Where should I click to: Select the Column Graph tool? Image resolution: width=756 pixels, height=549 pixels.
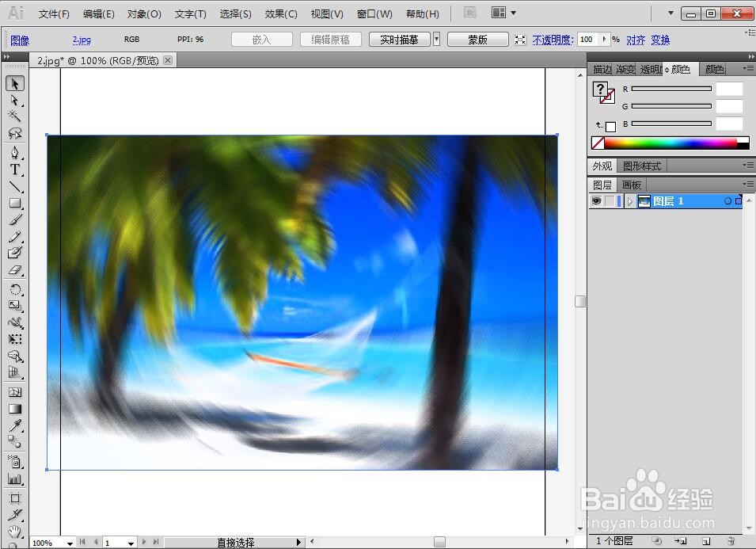pyautogui.click(x=15, y=478)
